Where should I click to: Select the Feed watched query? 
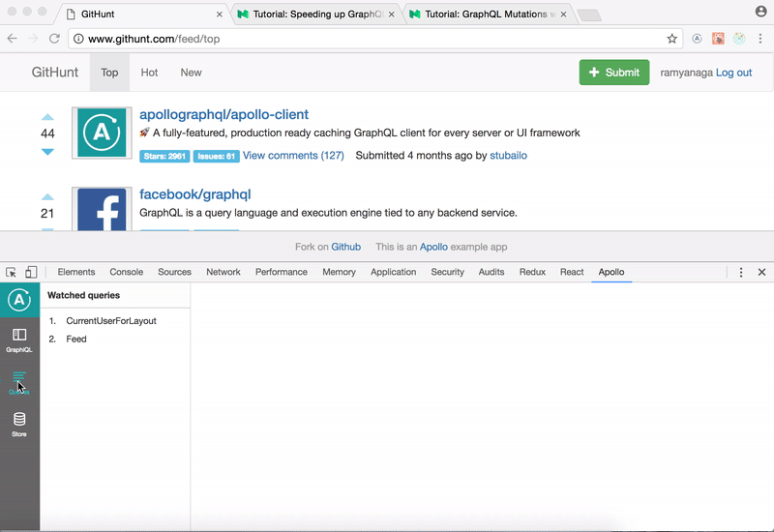[x=76, y=340]
